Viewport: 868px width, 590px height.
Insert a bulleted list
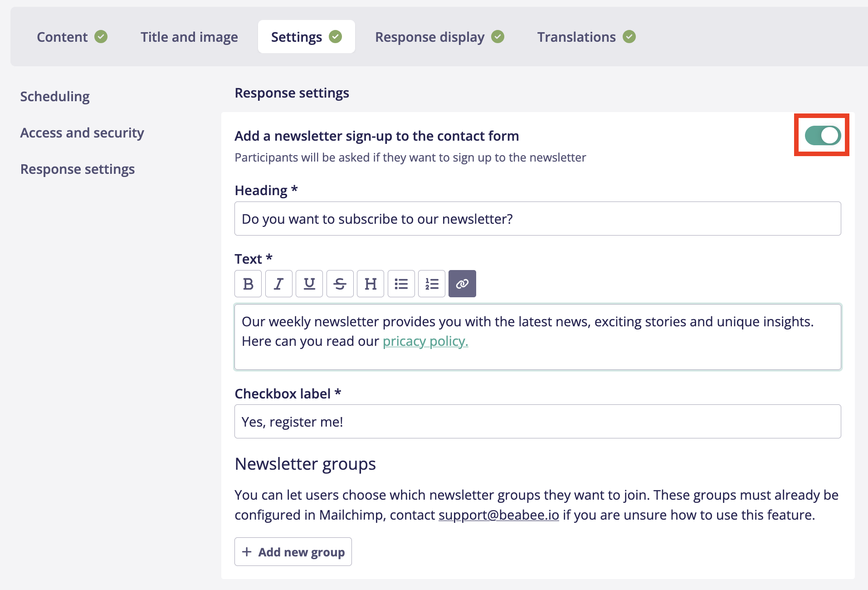tap(401, 284)
